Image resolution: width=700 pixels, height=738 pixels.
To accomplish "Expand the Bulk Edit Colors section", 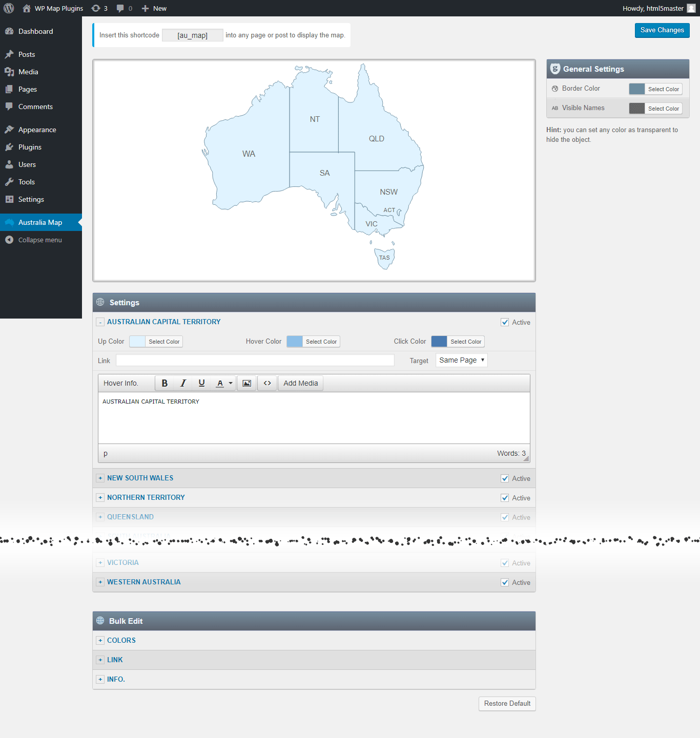I will pos(100,641).
